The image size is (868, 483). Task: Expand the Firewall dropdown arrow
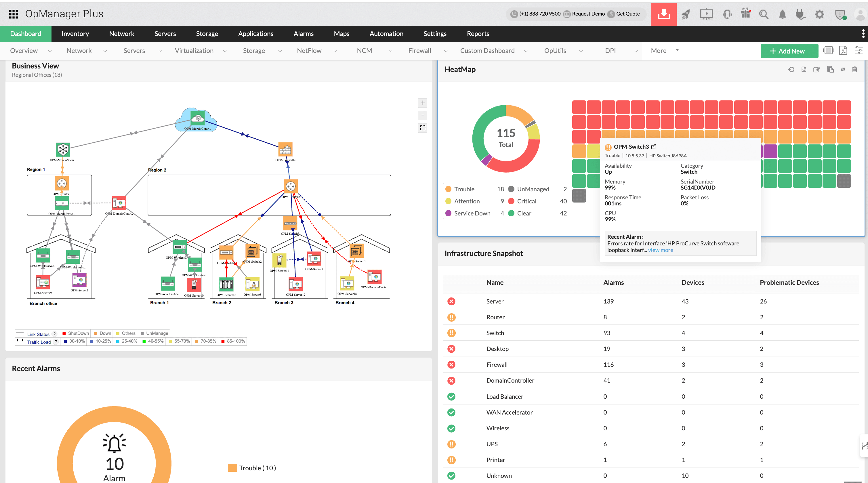pyautogui.click(x=445, y=51)
